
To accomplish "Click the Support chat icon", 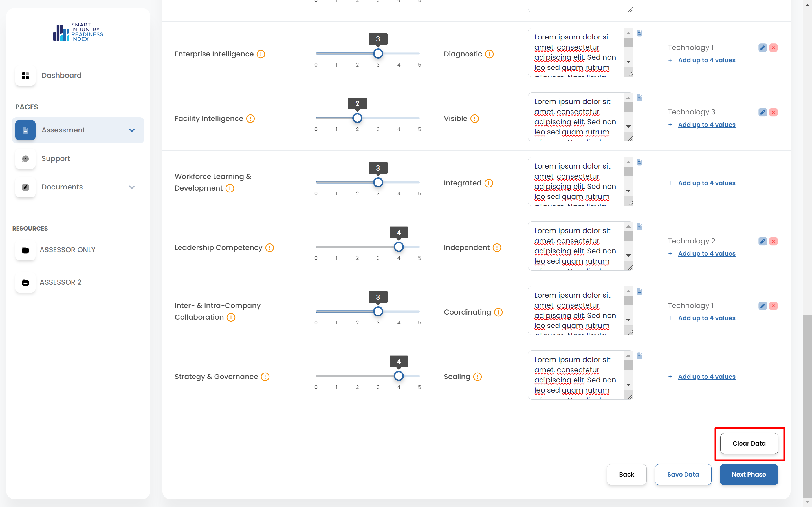I will click(x=25, y=159).
